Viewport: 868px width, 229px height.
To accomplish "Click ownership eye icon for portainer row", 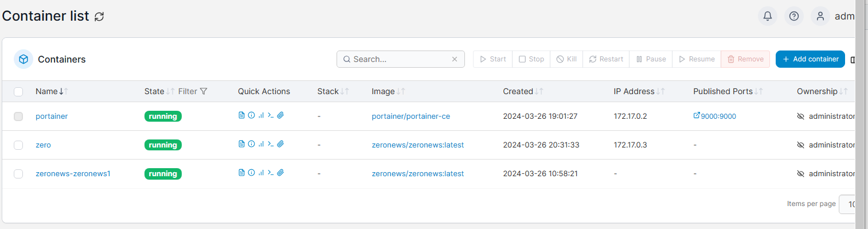I will tap(801, 116).
